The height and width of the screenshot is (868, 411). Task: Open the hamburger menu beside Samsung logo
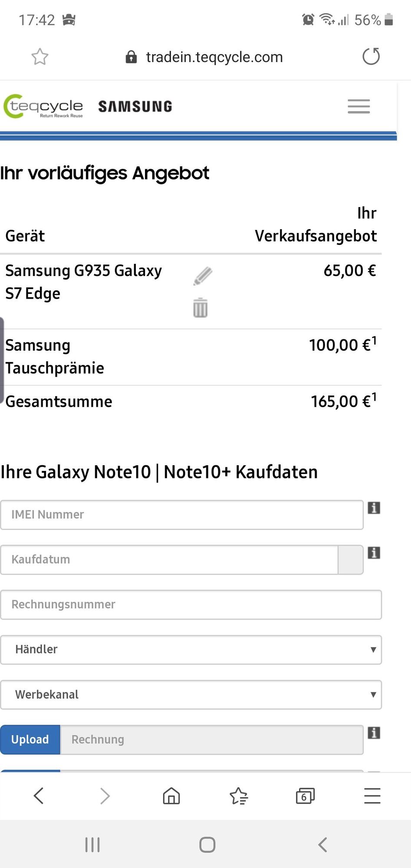pos(358,106)
